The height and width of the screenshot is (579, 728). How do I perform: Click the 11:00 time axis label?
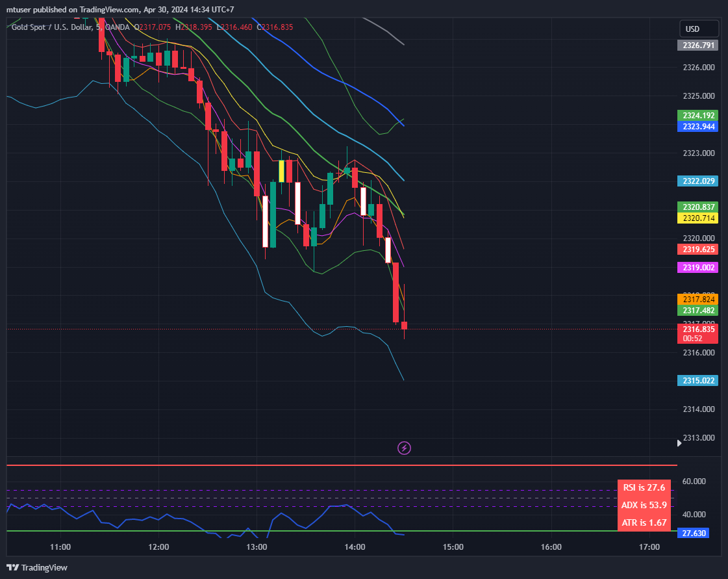[x=60, y=547]
